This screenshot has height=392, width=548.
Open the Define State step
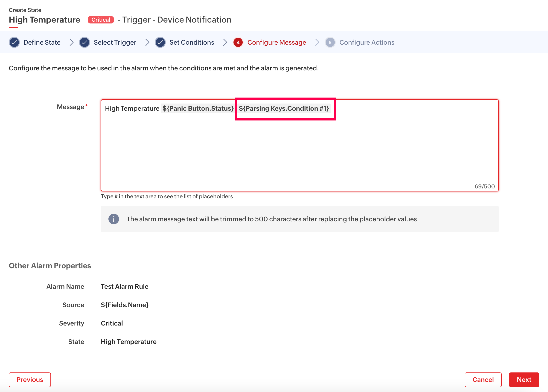click(x=42, y=43)
